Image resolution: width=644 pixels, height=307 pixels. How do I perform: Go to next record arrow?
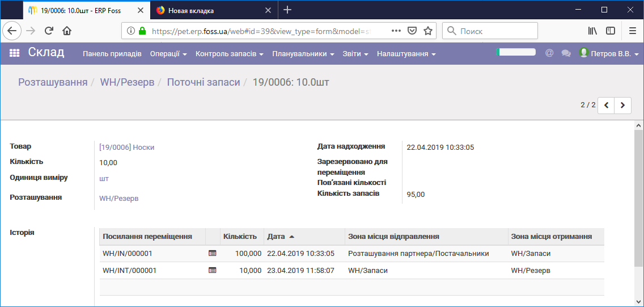tap(622, 105)
